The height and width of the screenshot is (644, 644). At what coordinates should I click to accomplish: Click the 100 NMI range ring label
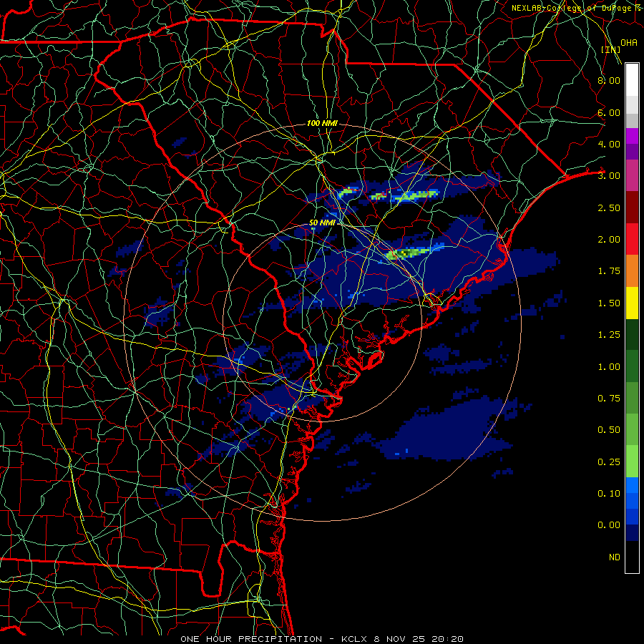322,123
